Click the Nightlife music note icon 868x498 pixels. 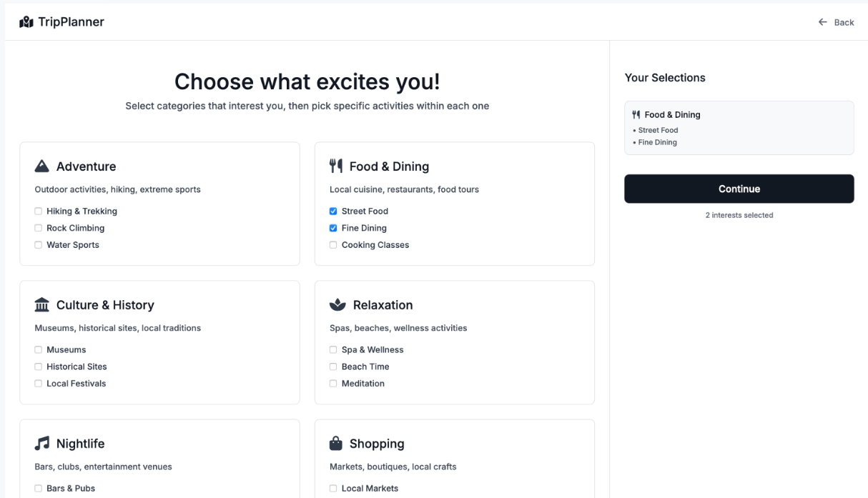pos(42,444)
